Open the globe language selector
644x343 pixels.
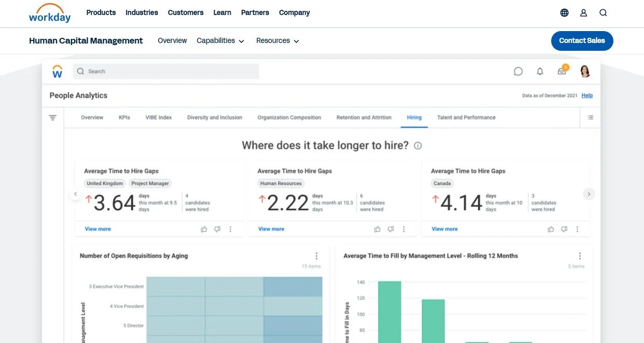(x=565, y=13)
